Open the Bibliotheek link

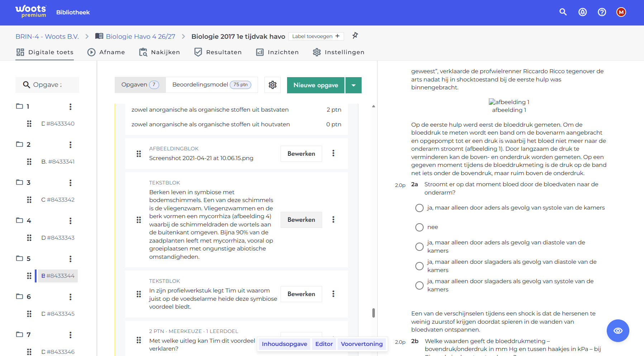point(73,12)
